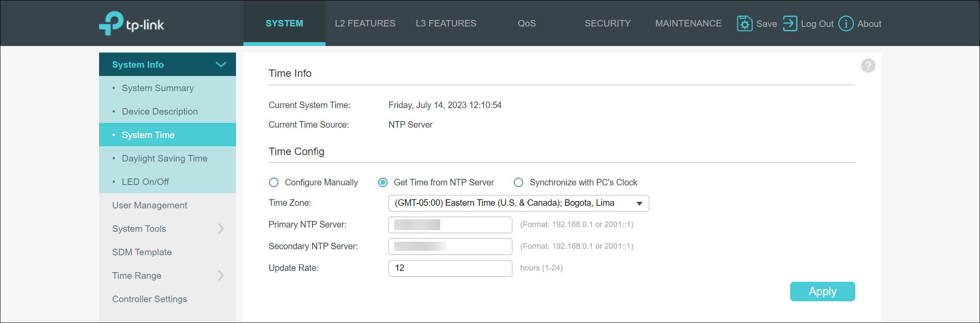Open the Time Zone dropdown
The height and width of the screenshot is (323, 980).
(518, 203)
